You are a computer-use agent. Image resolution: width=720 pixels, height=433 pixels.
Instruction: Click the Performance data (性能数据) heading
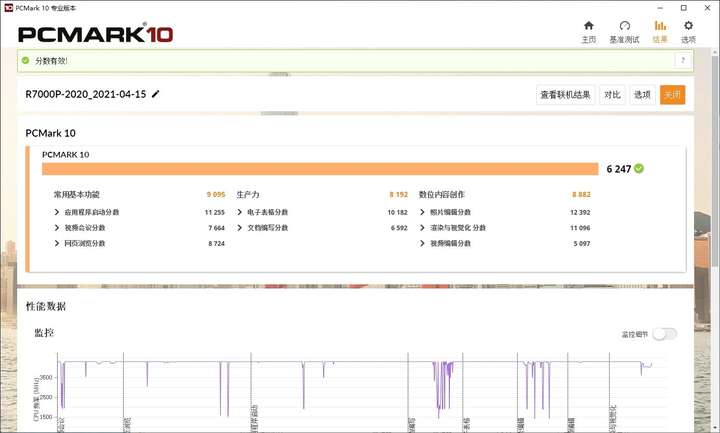click(x=46, y=306)
